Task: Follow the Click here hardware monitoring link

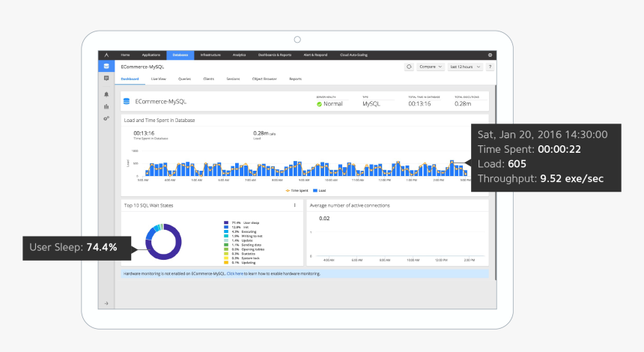Action: 235,273
